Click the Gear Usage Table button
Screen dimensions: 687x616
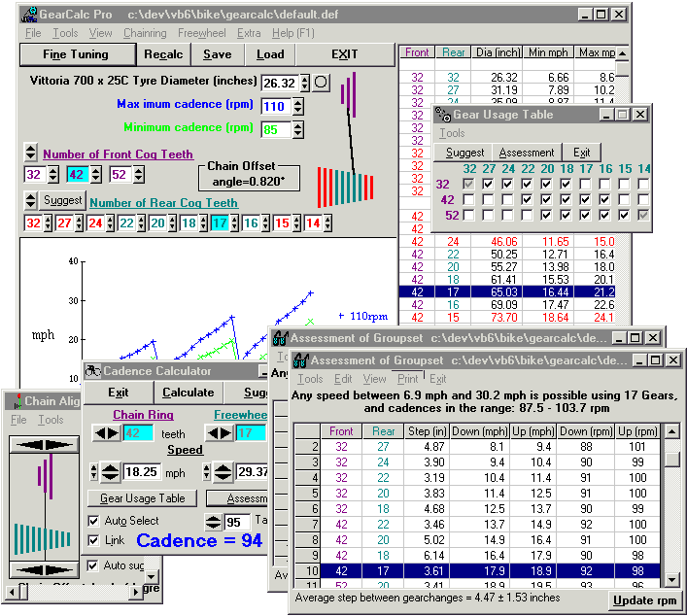(x=143, y=498)
